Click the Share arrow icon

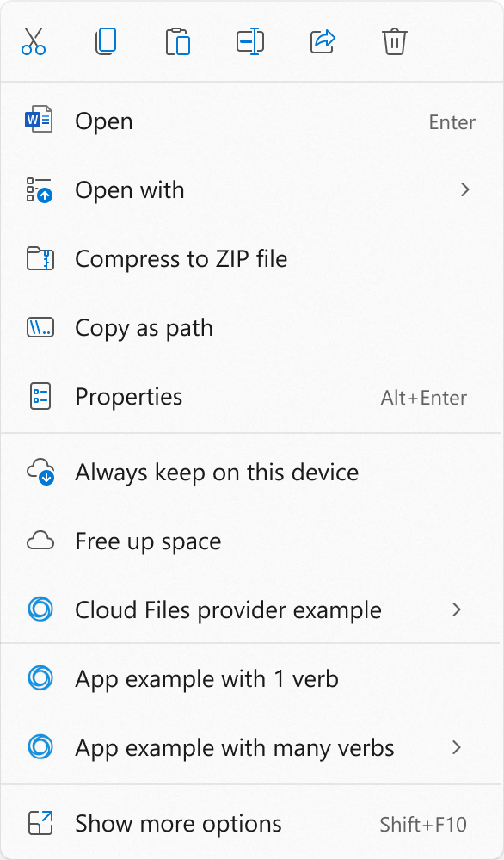tap(323, 41)
